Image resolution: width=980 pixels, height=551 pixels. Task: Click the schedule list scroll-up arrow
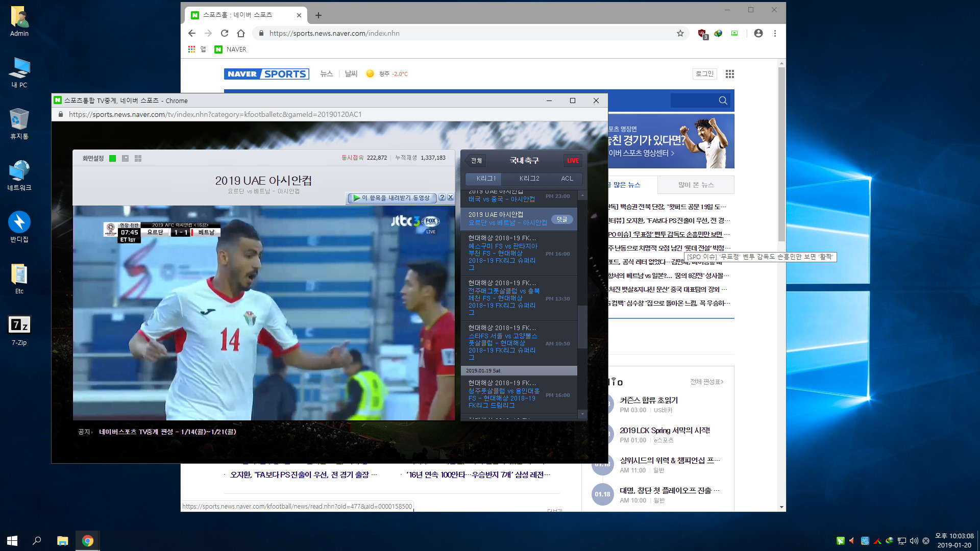[582, 195]
